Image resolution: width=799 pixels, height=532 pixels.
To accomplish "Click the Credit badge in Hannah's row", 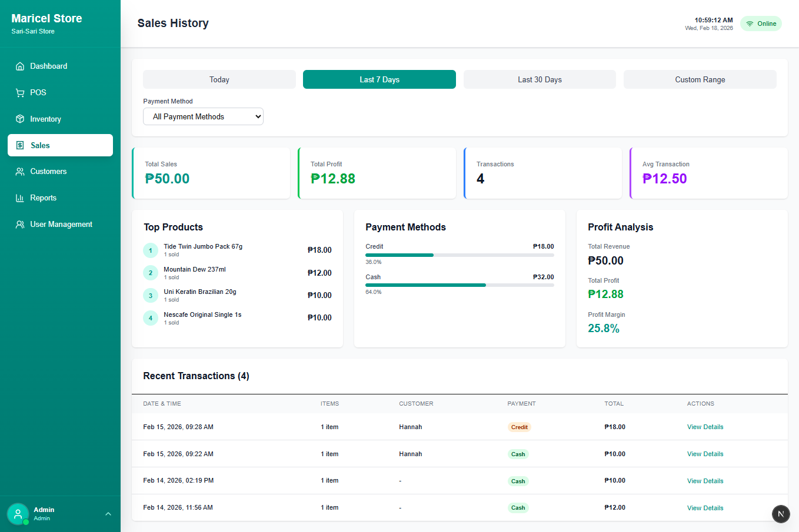I will point(519,427).
